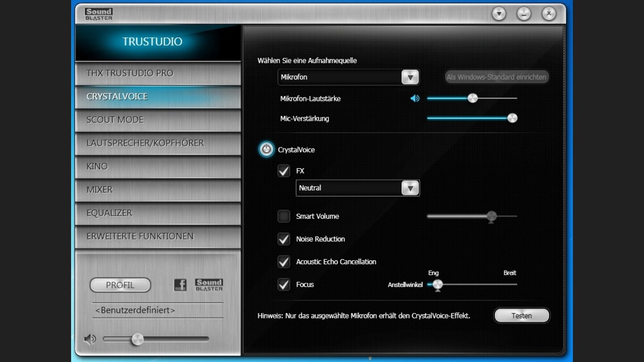Minimize the Sound Blaster window
The height and width of the screenshot is (362, 644).
point(524,13)
